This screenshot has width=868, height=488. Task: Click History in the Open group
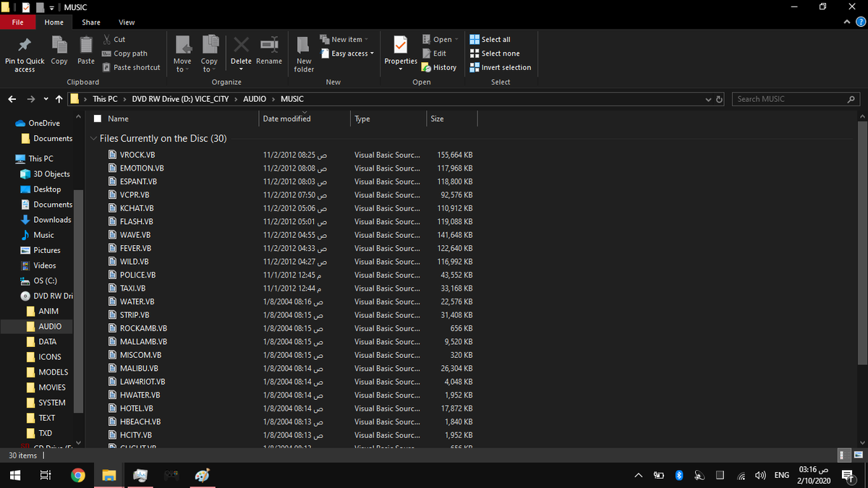pos(438,67)
